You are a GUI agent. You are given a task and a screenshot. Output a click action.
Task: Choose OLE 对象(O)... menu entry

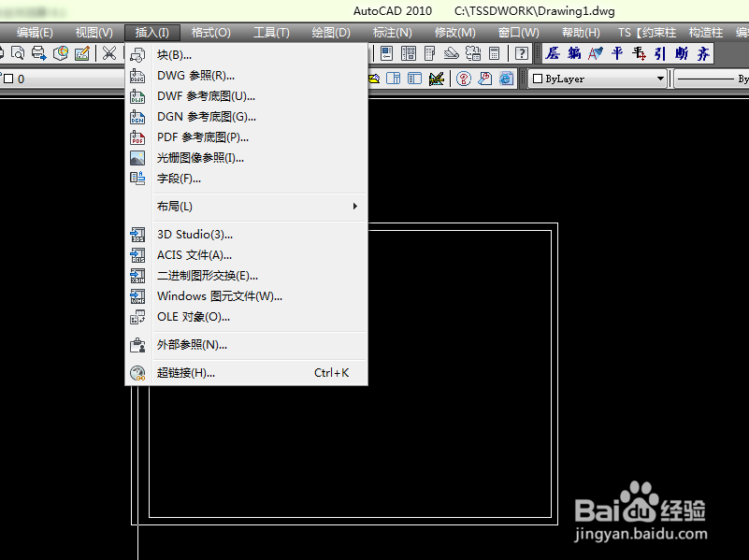(247, 317)
